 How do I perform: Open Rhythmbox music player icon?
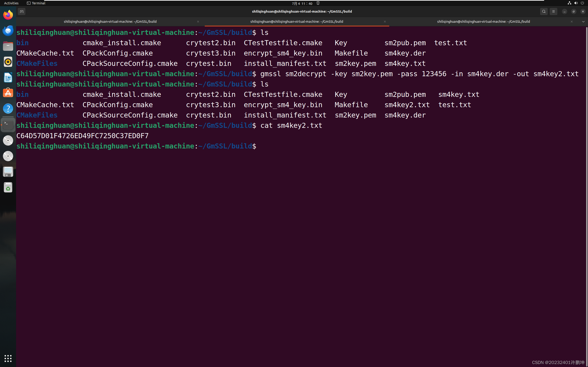point(8,62)
